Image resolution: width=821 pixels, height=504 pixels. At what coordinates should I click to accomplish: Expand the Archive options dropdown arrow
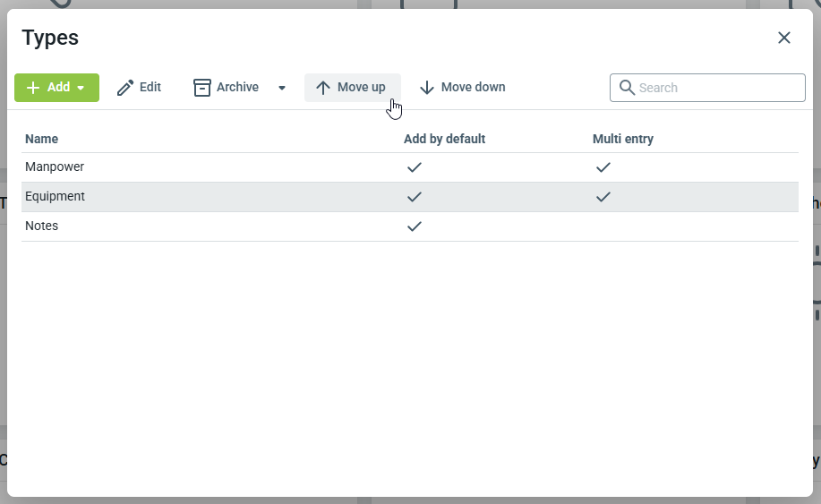[x=282, y=88]
